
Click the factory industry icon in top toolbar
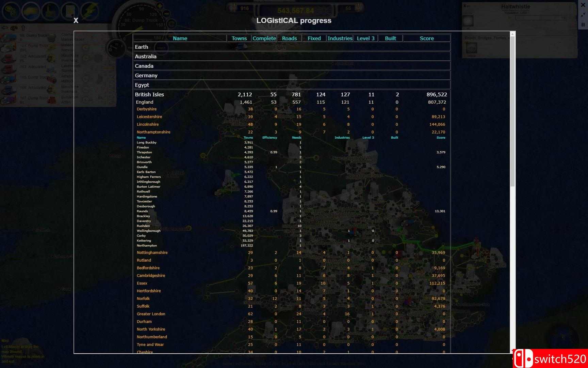(x=50, y=11)
